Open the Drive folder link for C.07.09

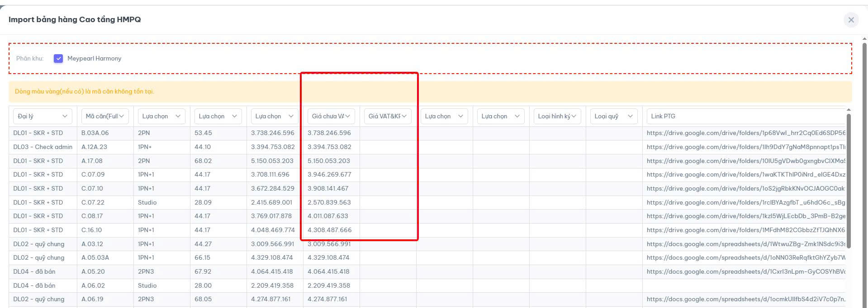coord(746,174)
